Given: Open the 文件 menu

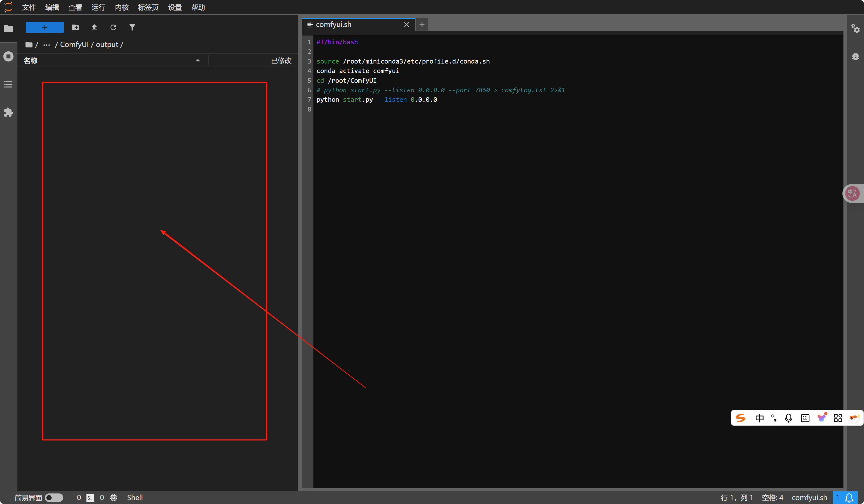Looking at the screenshot, I should pyautogui.click(x=29, y=7).
